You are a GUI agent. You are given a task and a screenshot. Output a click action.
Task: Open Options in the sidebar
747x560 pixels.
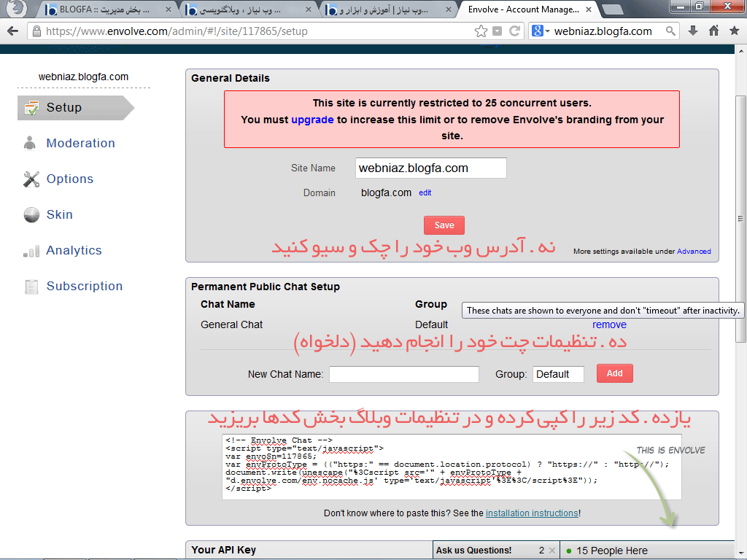pos(69,179)
